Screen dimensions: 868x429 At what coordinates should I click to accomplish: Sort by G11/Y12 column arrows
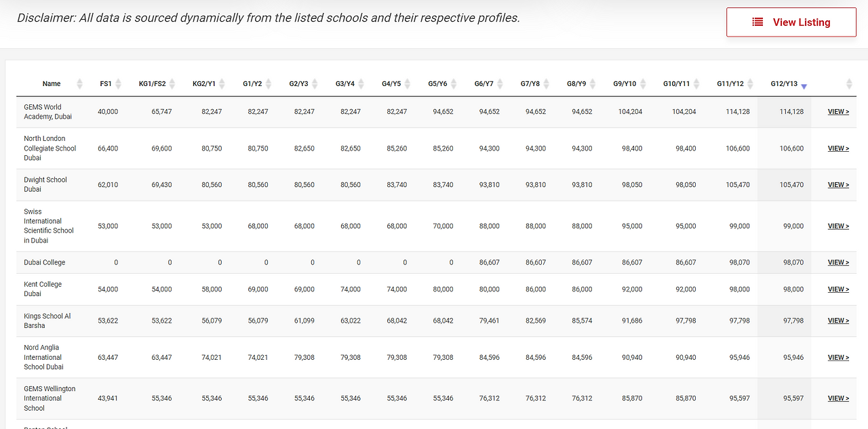[751, 84]
